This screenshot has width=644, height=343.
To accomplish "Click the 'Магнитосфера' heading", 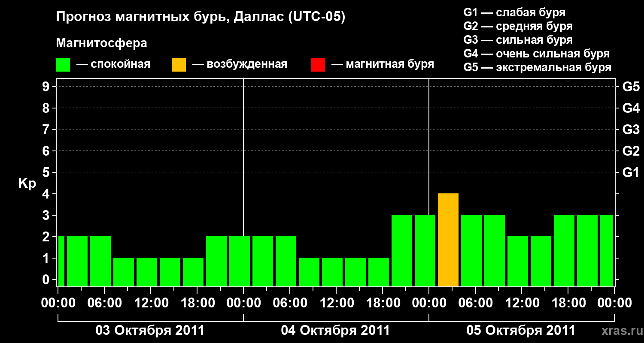I will 102,43.
